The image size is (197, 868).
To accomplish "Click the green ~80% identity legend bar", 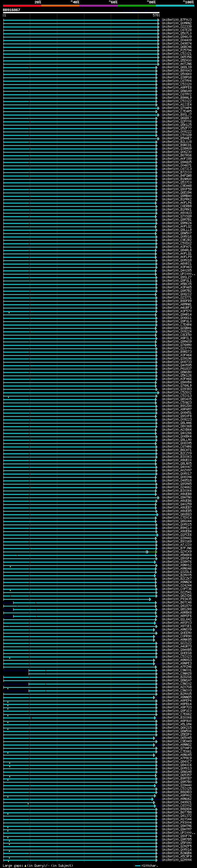I will (x=137, y=6).
